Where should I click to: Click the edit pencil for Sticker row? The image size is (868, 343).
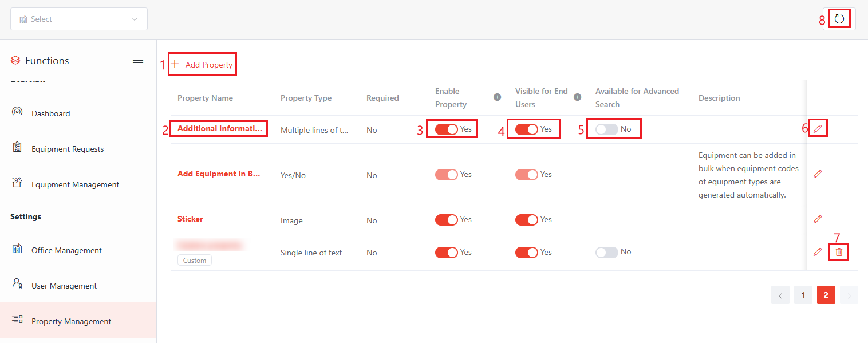coord(818,219)
